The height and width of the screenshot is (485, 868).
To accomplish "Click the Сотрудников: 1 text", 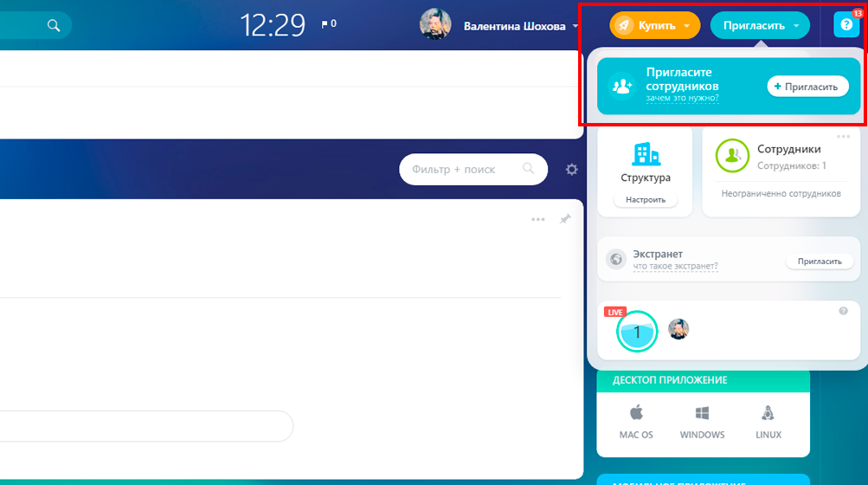I will pyautogui.click(x=792, y=165).
